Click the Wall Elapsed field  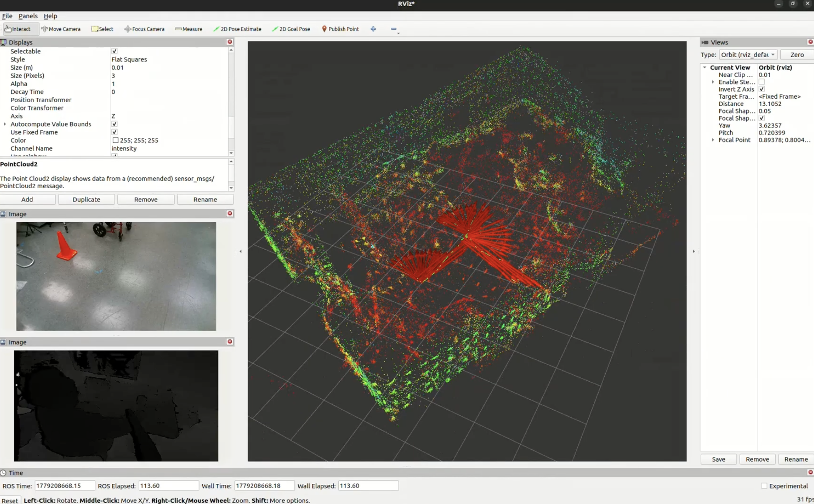[369, 486]
